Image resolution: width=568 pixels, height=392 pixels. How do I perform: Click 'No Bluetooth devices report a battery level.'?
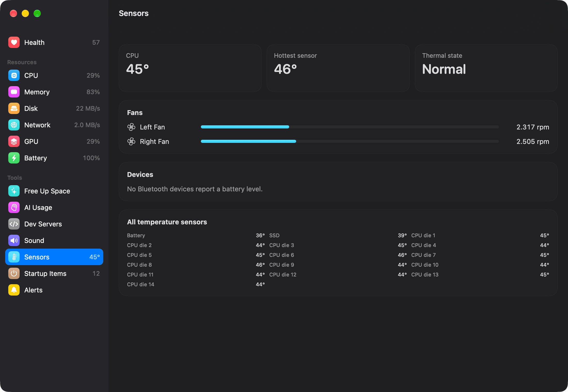click(195, 189)
